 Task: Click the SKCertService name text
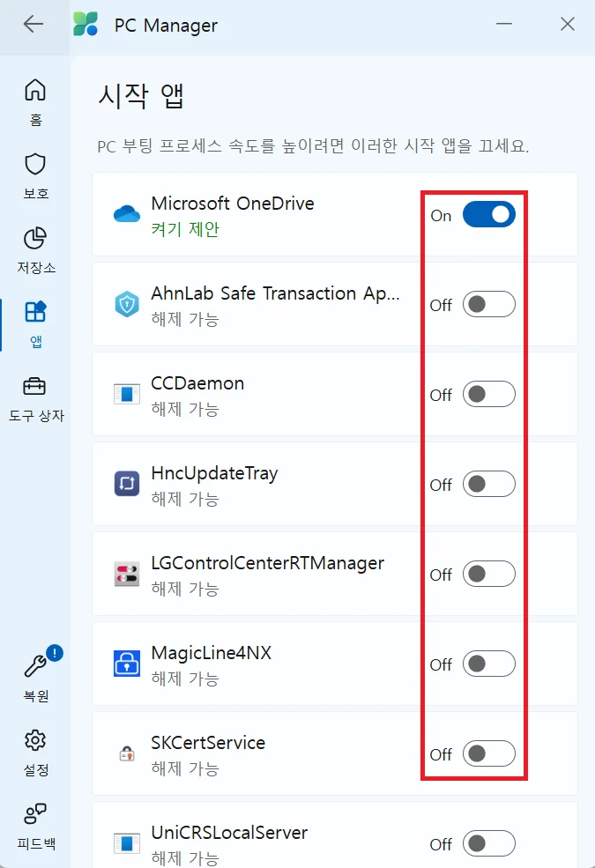[x=208, y=743]
